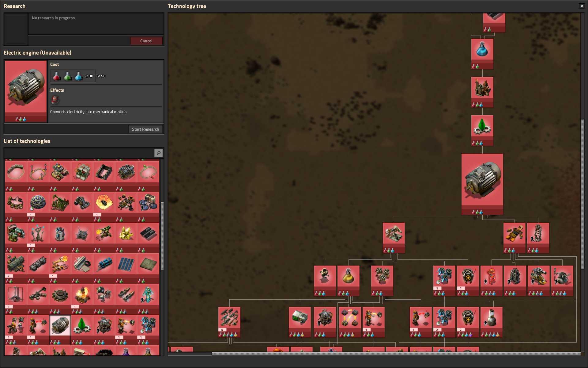Click the Logistic robotics three-robot tree node
The width and height of the screenshot is (588, 368).
pos(382,281)
